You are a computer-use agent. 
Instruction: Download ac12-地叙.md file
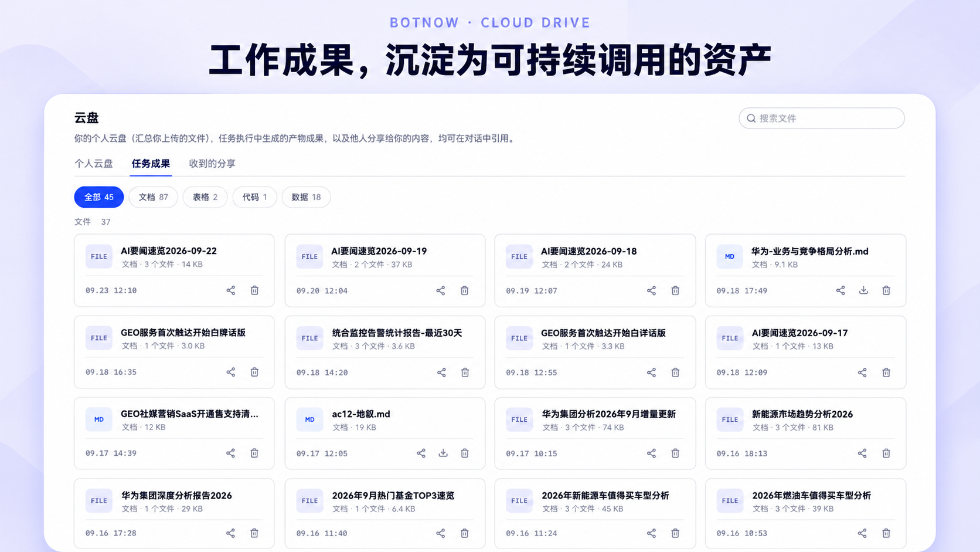point(443,453)
